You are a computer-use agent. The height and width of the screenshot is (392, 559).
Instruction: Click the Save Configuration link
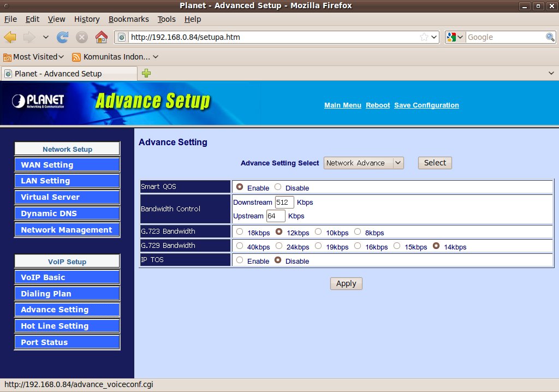tap(426, 105)
